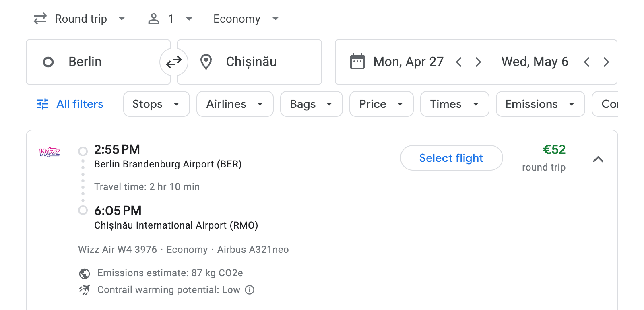
Task: Collapse the Wizz Air flight details
Action: click(x=599, y=159)
